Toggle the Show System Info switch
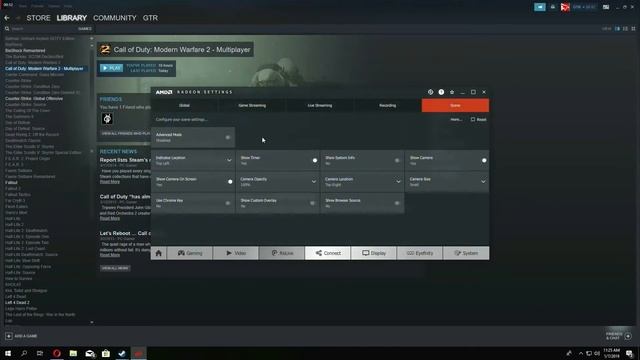The width and height of the screenshot is (640, 360). coord(397,160)
